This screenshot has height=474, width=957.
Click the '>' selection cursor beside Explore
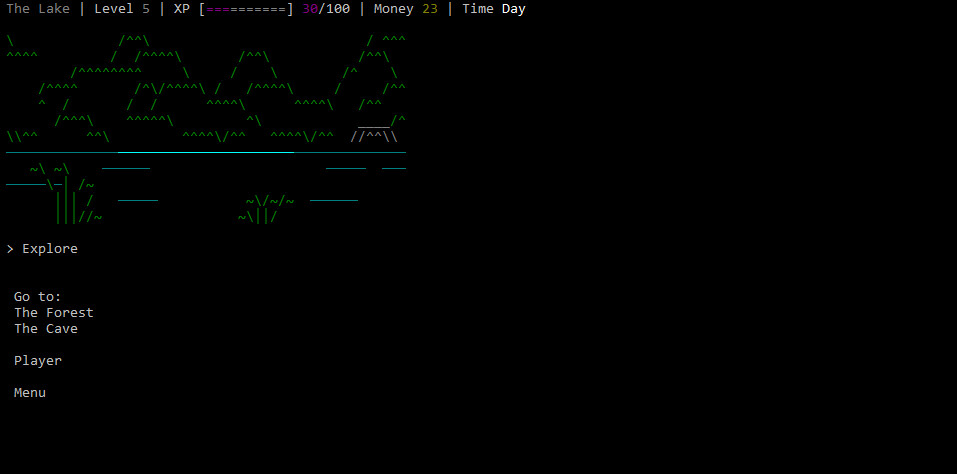(10, 249)
